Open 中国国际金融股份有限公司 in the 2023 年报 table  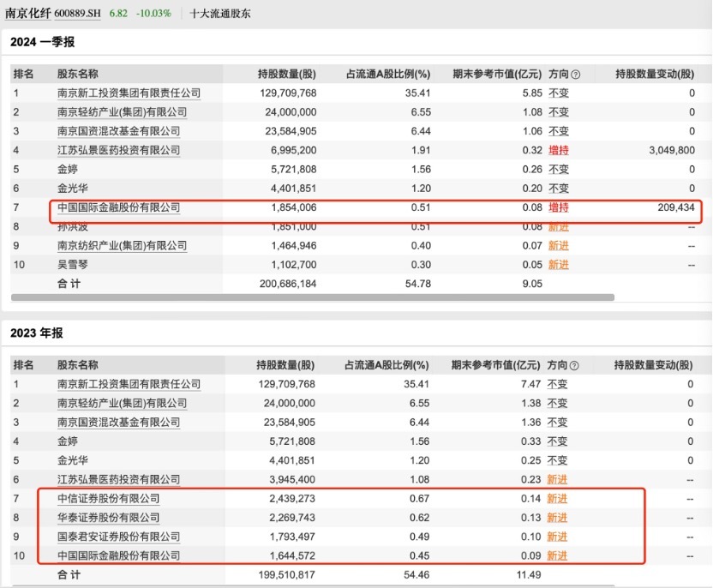click(x=118, y=555)
